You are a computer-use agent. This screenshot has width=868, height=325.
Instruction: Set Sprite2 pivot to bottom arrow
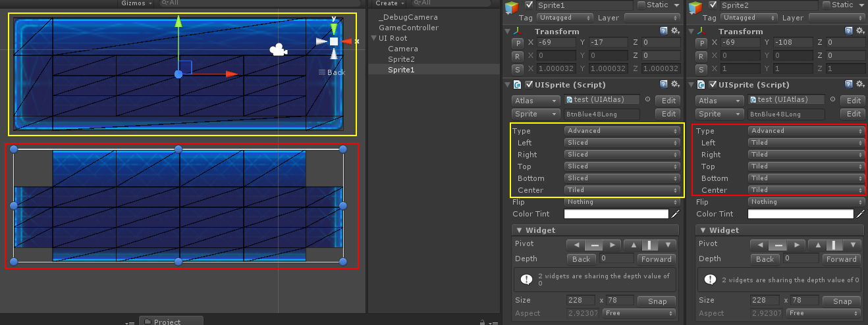coord(853,245)
